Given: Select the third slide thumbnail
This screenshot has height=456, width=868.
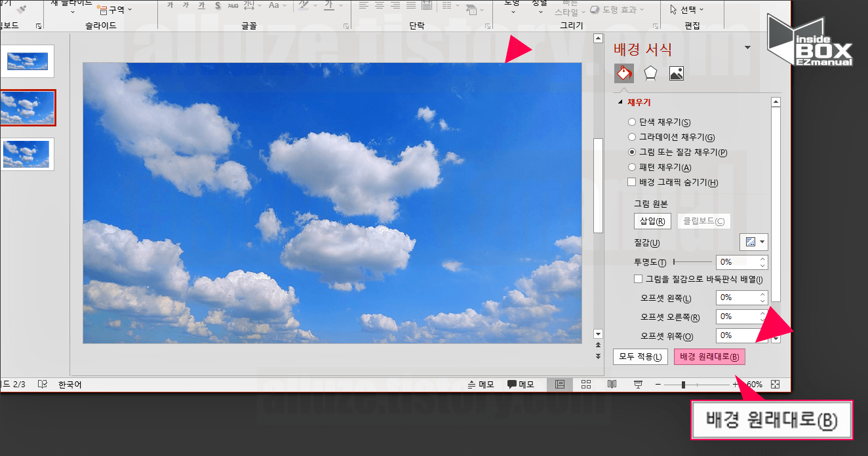Looking at the screenshot, I should [27, 155].
